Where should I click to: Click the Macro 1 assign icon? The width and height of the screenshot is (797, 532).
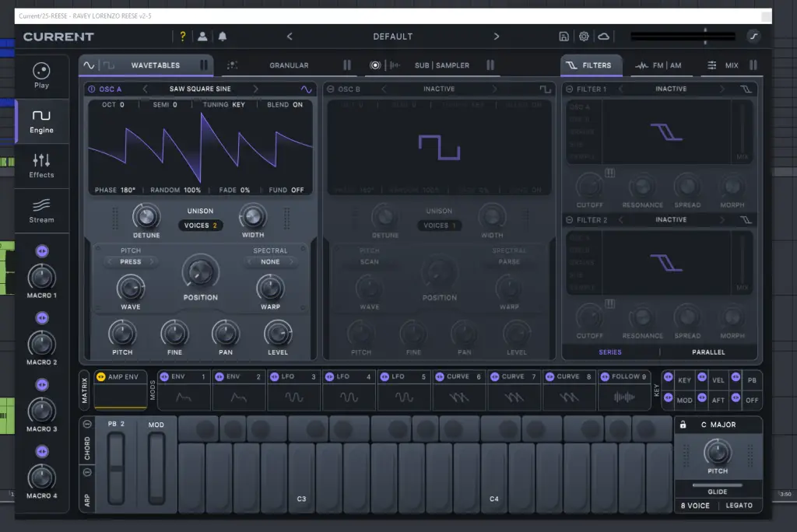pyautogui.click(x=42, y=251)
